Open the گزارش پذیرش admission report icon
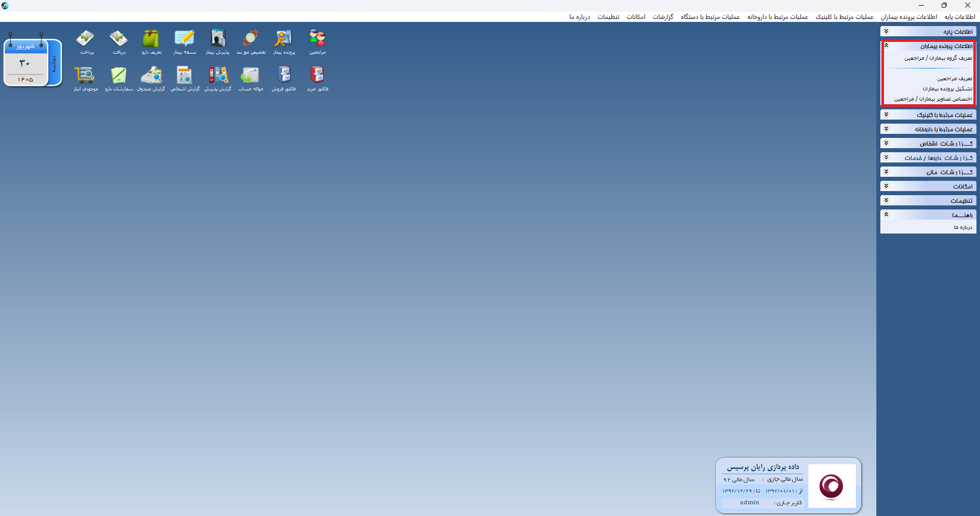This screenshot has height=516, width=980. (218, 79)
